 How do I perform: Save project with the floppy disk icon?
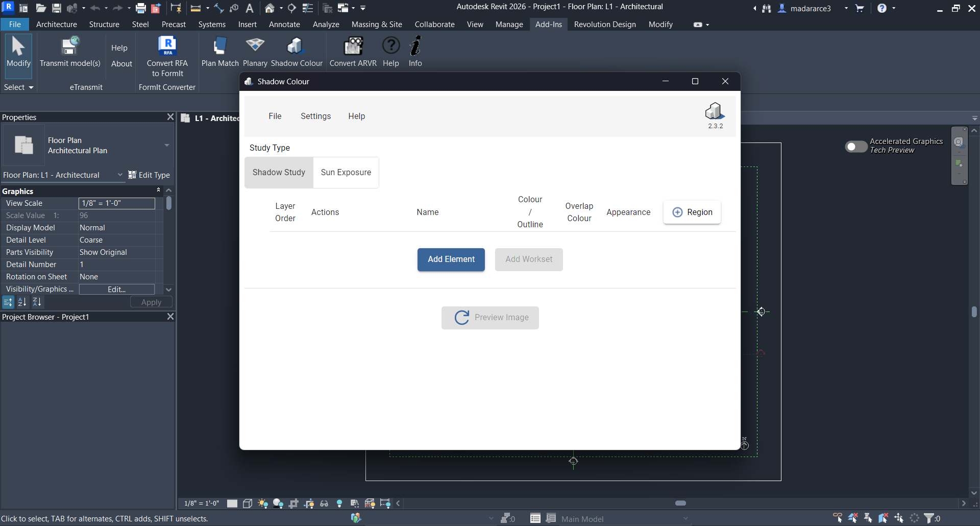click(x=57, y=8)
